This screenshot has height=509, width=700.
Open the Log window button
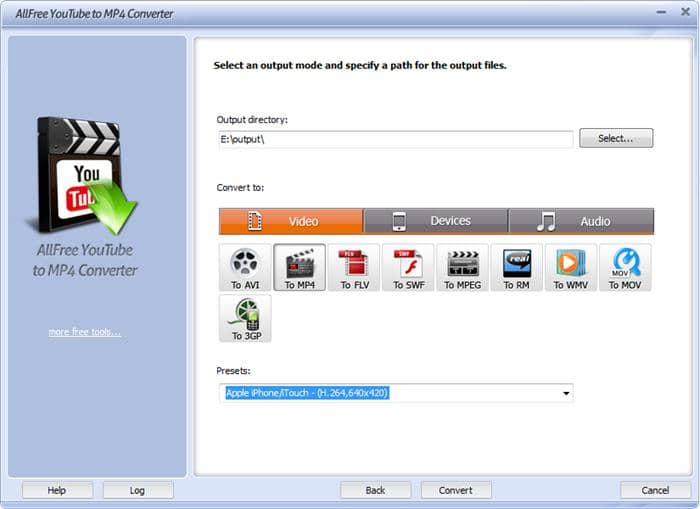[x=138, y=490]
